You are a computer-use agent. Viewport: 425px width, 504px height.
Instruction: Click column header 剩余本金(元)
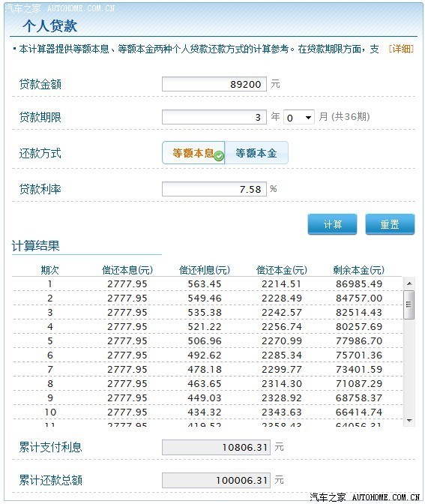pos(359,270)
